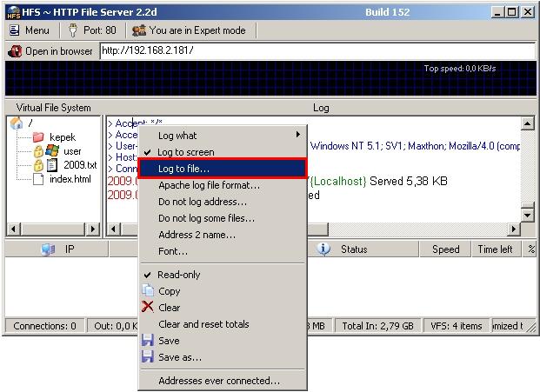Click the URL address field
540x392 pixels.
coord(317,50)
